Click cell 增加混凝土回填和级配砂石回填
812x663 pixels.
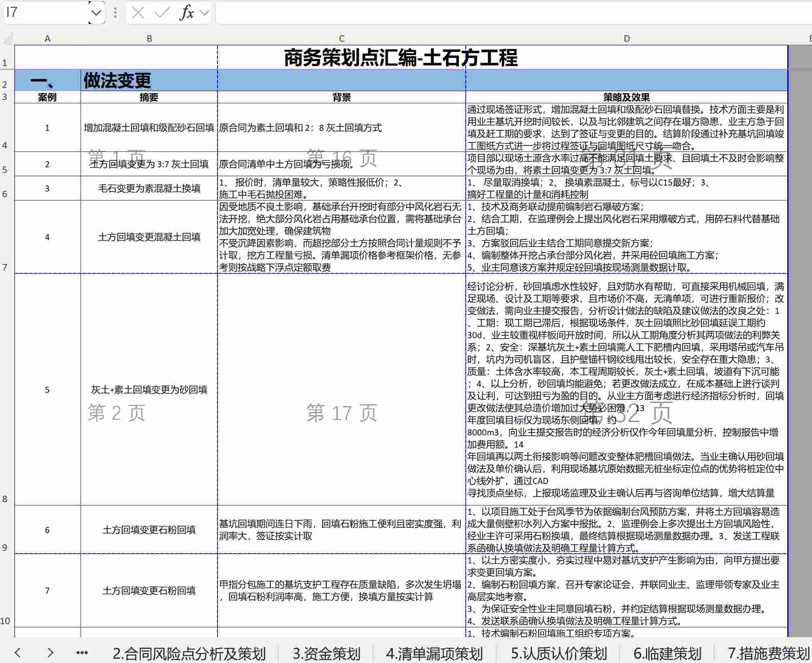pos(149,128)
